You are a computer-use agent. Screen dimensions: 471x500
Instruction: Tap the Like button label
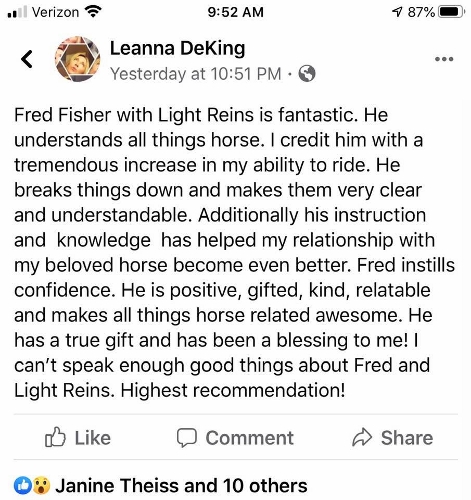(92, 438)
